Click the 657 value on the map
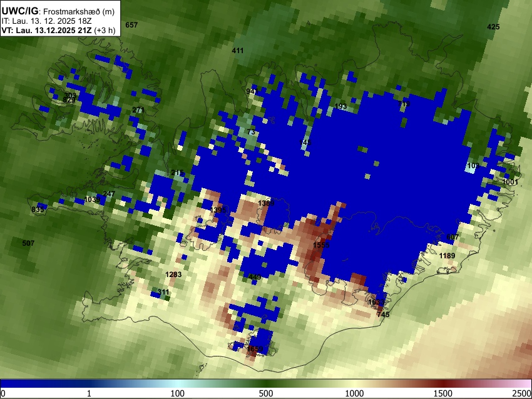 (x=131, y=25)
